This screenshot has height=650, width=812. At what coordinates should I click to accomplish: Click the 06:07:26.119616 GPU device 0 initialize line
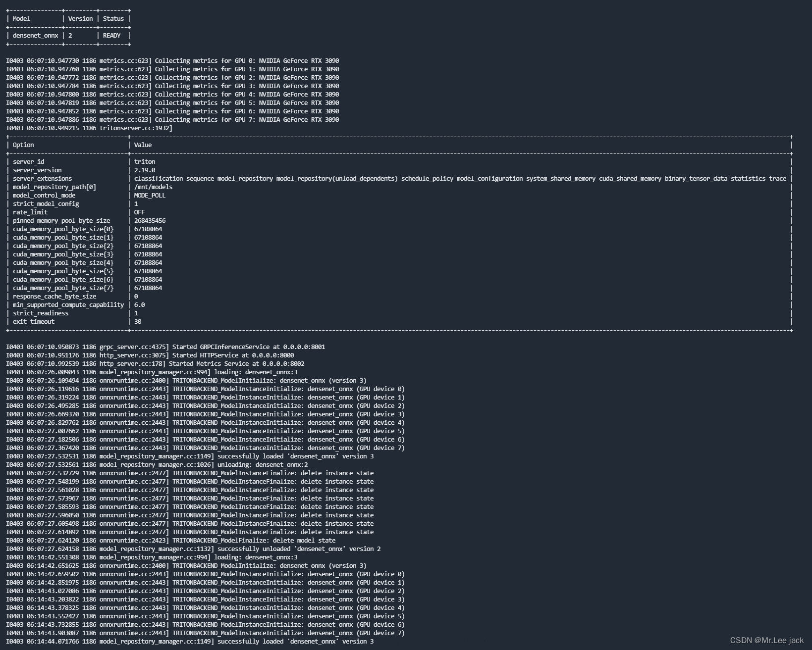coord(205,389)
